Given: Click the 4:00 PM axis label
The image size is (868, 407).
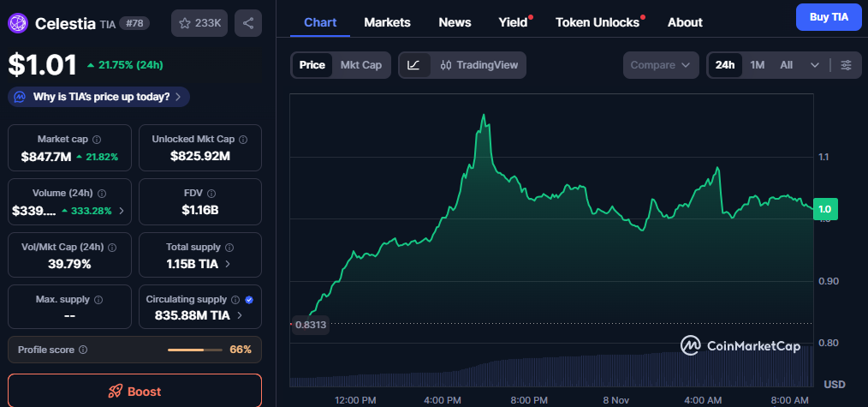Looking at the screenshot, I should click(443, 400).
